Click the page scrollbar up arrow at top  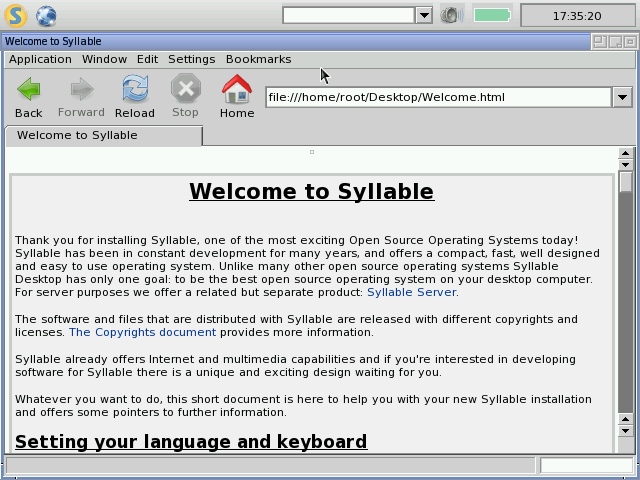[x=625, y=153]
